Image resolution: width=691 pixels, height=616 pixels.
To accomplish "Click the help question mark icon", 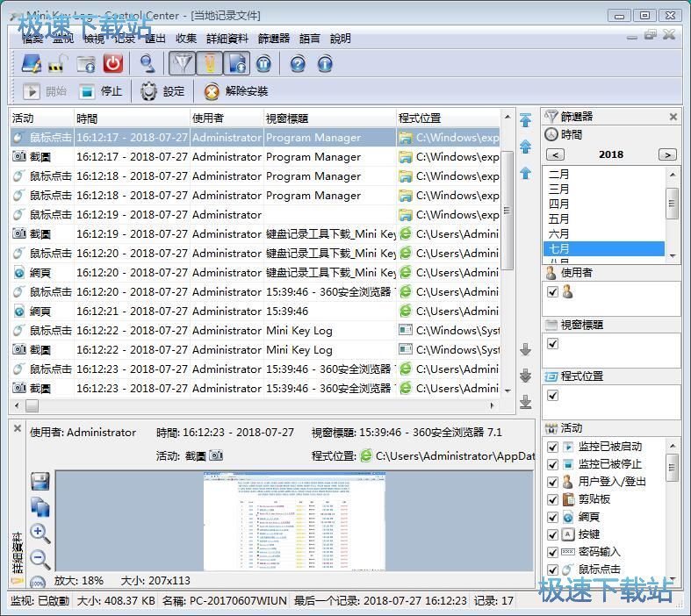I will click(x=298, y=63).
